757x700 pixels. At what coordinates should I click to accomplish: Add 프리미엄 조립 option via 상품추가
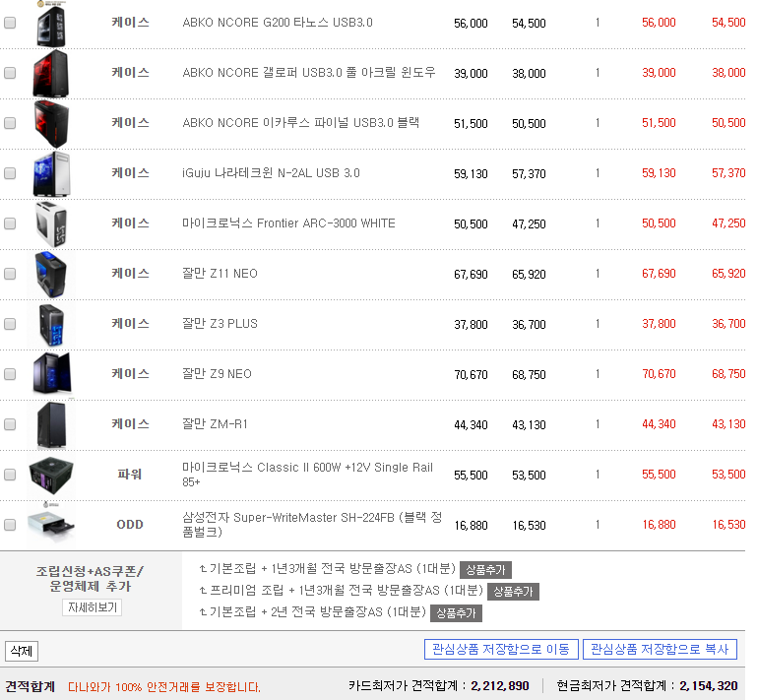513,592
